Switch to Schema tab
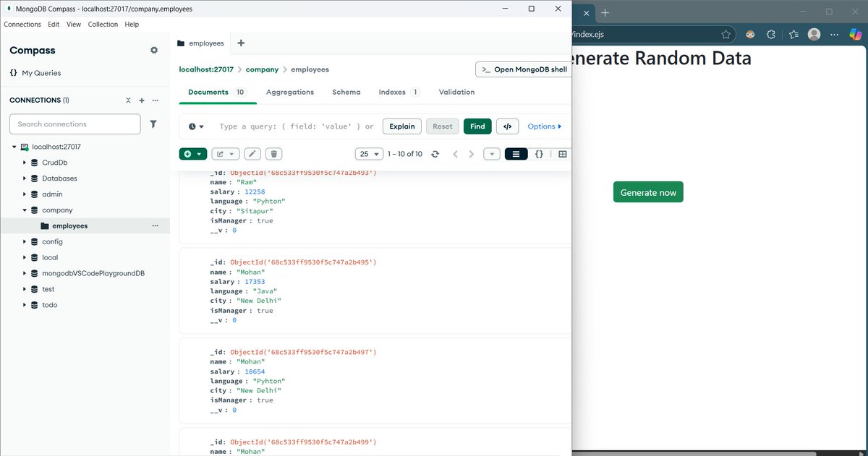 346,93
